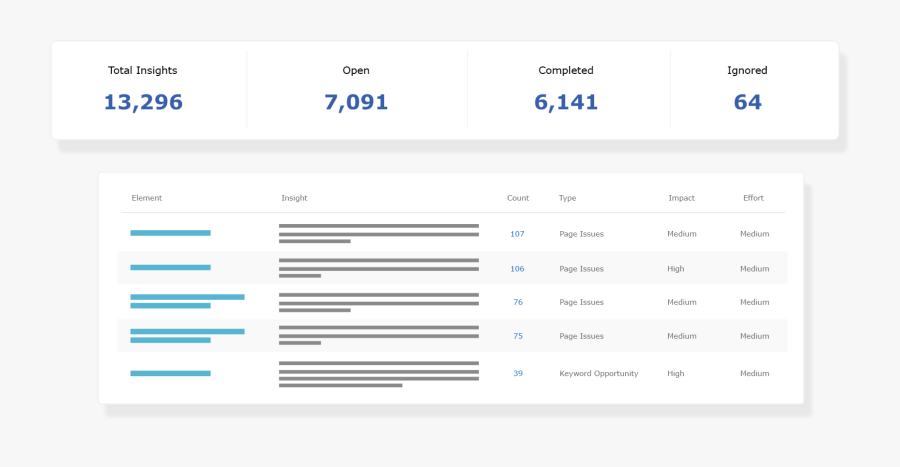Sort by the Impact column header

[681, 198]
